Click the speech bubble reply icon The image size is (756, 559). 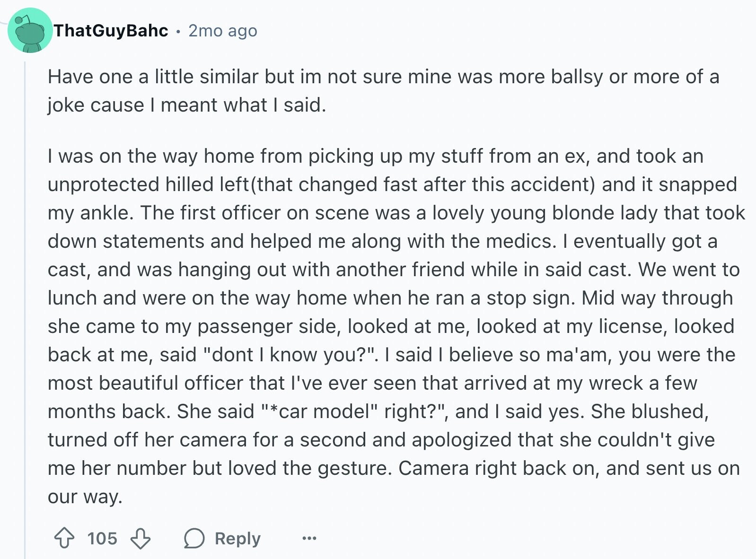[194, 538]
